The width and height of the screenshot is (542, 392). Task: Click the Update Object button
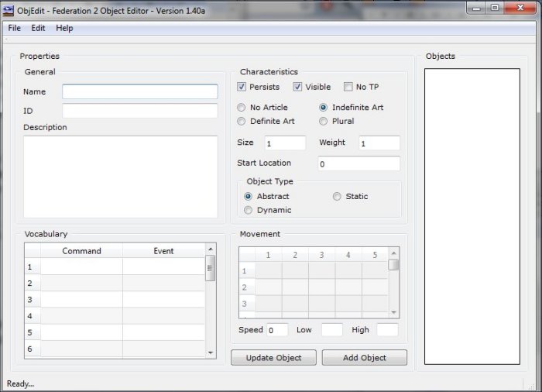point(274,357)
